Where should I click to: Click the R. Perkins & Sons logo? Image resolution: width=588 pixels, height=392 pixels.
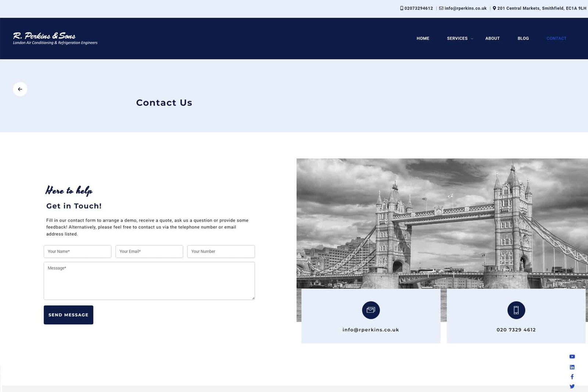(x=54, y=38)
